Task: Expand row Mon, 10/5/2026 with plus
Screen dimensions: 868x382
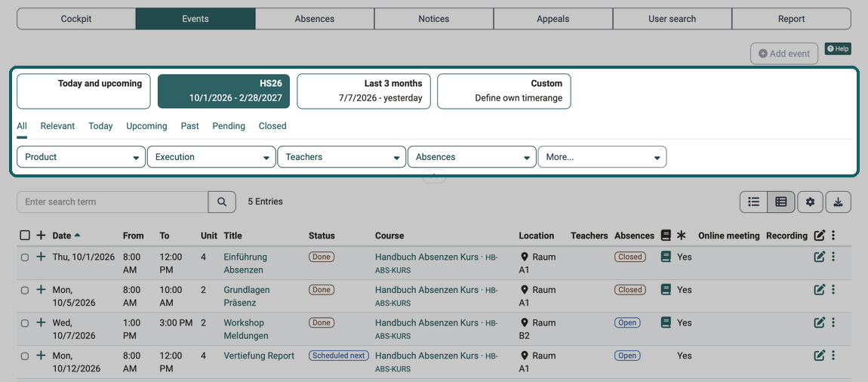Action: [x=41, y=290]
